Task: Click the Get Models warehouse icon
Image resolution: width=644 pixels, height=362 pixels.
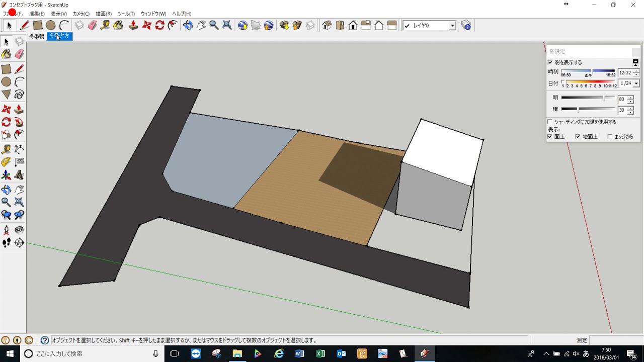Action: [x=284, y=25]
